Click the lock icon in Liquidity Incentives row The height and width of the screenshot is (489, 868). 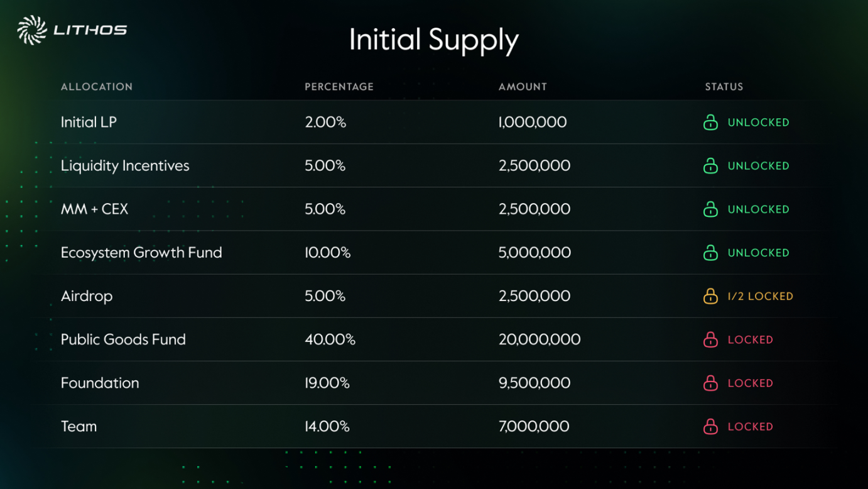click(710, 165)
